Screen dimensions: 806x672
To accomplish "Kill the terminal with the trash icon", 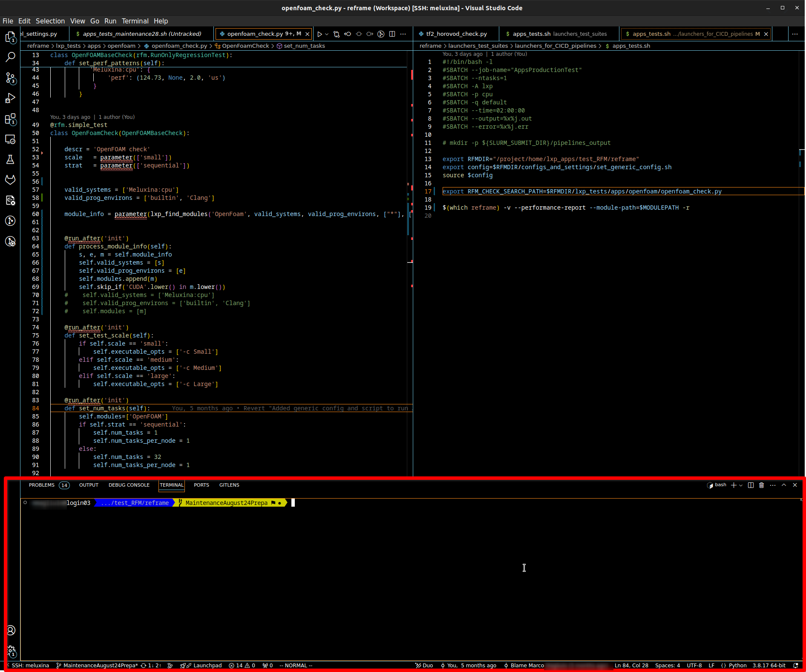I will 762,485.
